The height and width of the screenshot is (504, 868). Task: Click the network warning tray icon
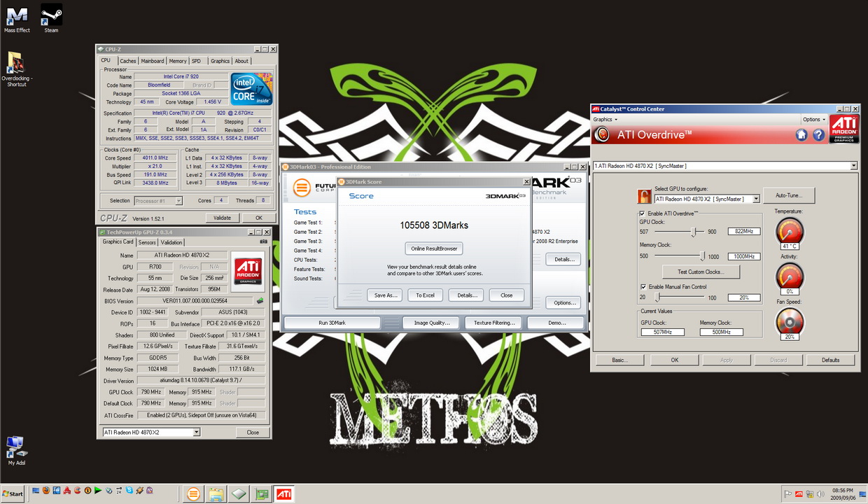(810, 494)
